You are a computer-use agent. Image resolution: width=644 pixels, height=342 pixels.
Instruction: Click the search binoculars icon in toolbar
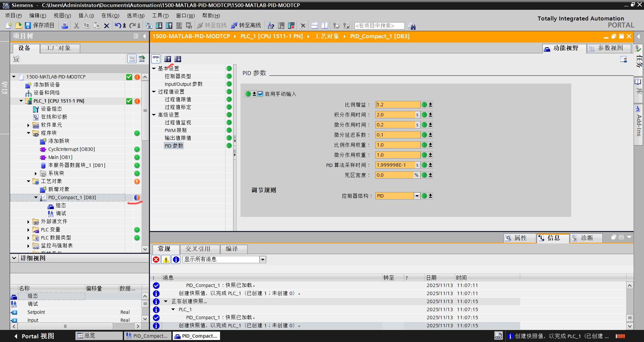pos(412,26)
